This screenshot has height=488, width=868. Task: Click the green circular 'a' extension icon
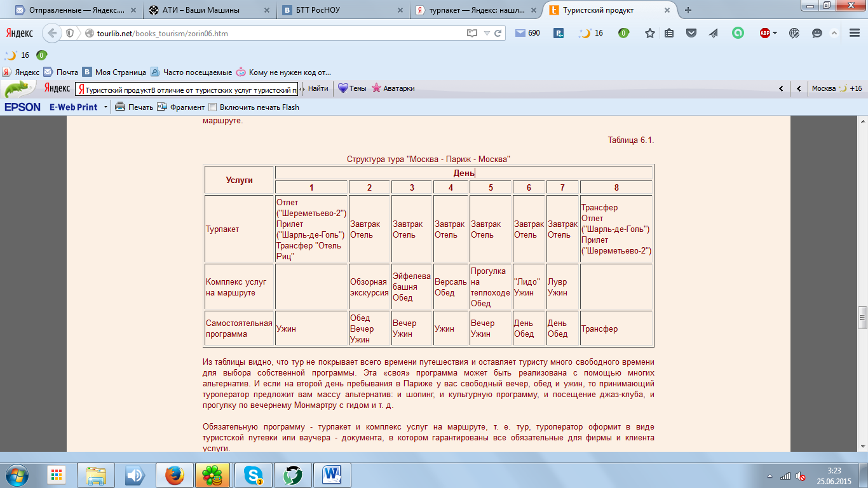738,33
